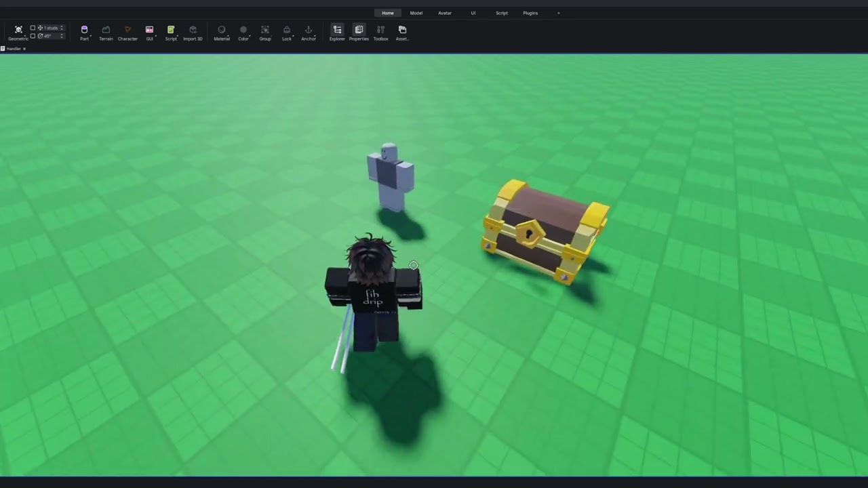This screenshot has width=868, height=488.
Task: Switch to the Model tab
Action: click(x=416, y=13)
